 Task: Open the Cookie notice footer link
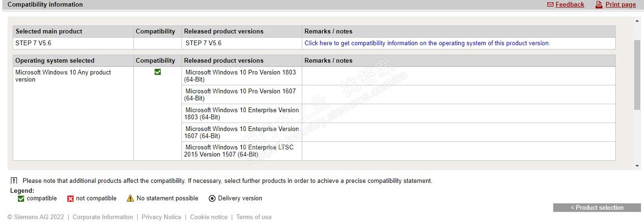pos(208,217)
